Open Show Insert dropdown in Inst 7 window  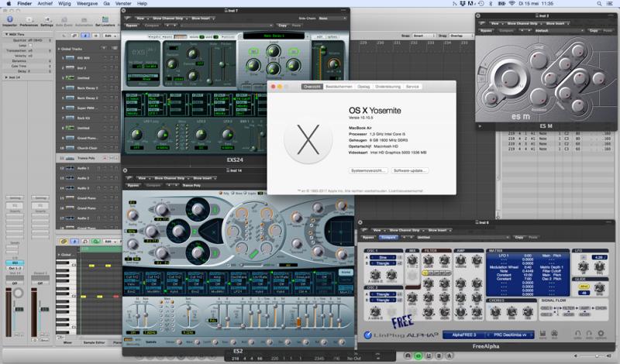pos(203,18)
